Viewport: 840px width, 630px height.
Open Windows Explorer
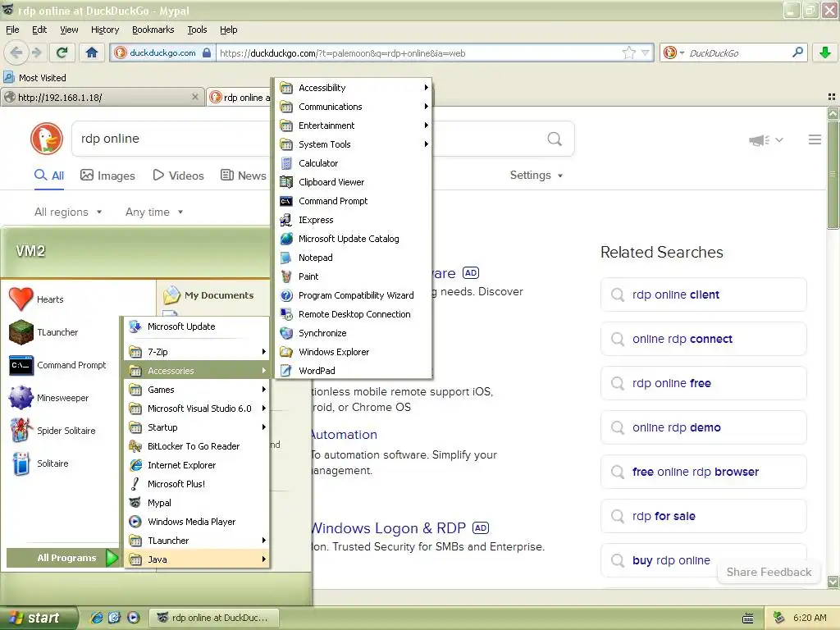click(x=354, y=351)
